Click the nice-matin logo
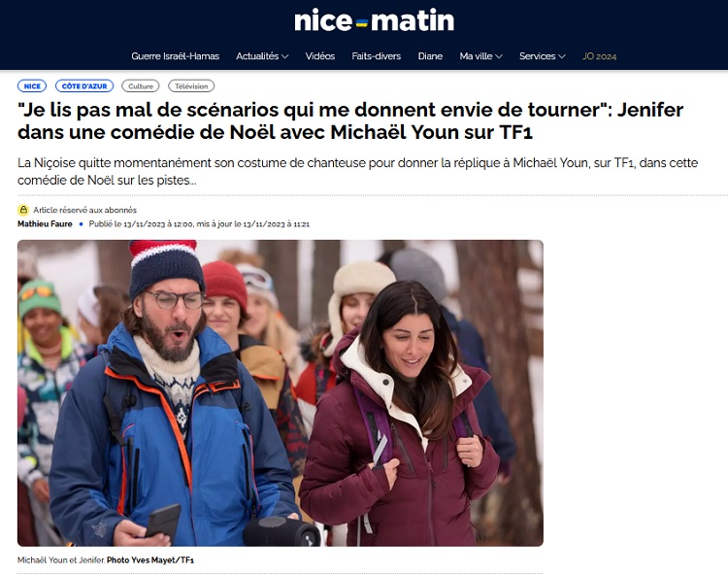Viewport: 728px width, 575px height. pyautogui.click(x=375, y=21)
